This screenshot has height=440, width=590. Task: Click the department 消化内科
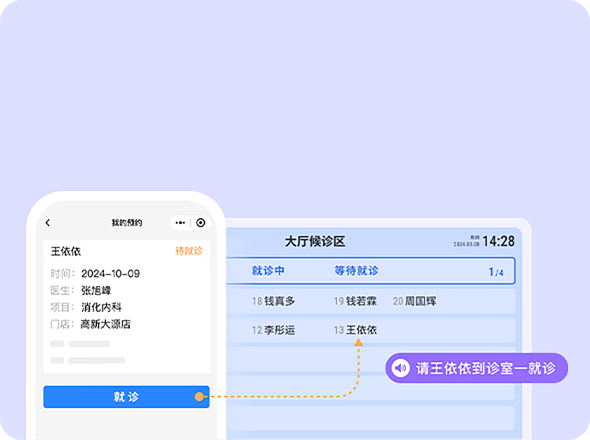click(x=101, y=308)
